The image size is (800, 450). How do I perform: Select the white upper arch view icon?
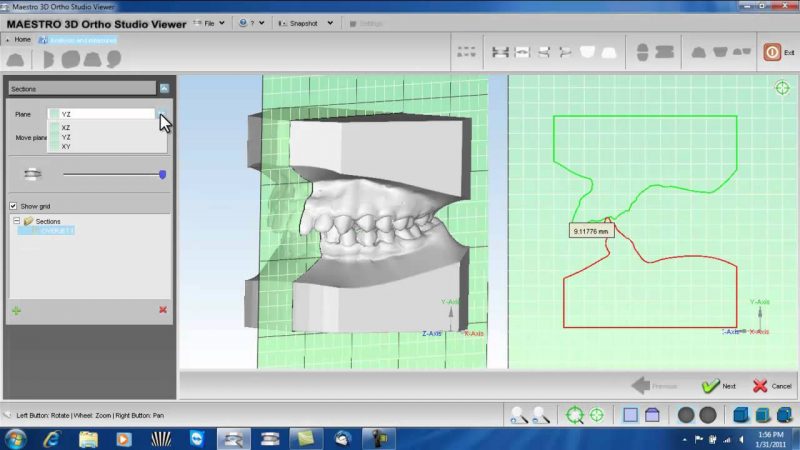tap(587, 52)
